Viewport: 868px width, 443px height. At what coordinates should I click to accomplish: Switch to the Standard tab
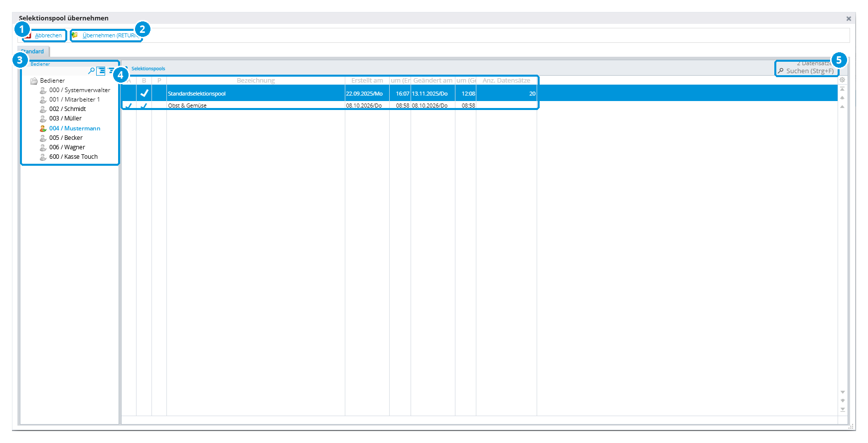(x=33, y=51)
